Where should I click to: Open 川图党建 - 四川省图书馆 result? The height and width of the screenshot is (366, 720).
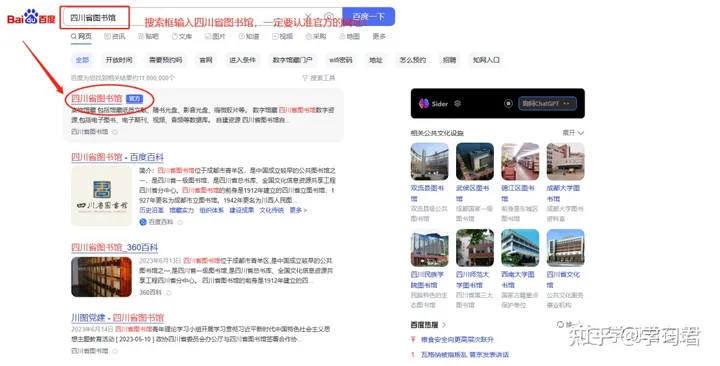click(x=118, y=318)
